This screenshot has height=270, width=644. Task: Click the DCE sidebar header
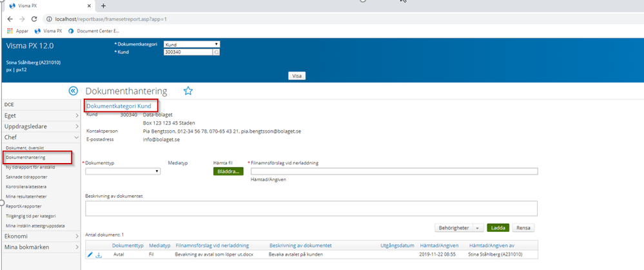tap(9, 104)
